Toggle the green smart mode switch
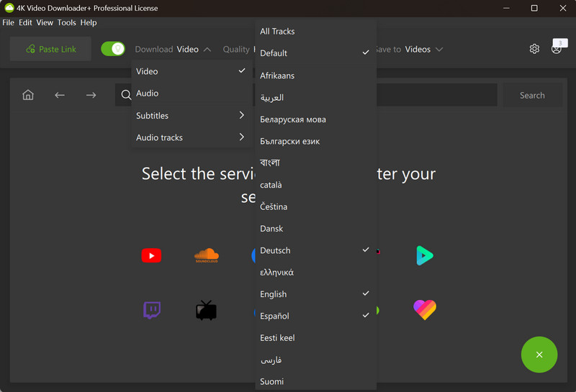Viewport: 576px width, 392px height. tap(113, 49)
